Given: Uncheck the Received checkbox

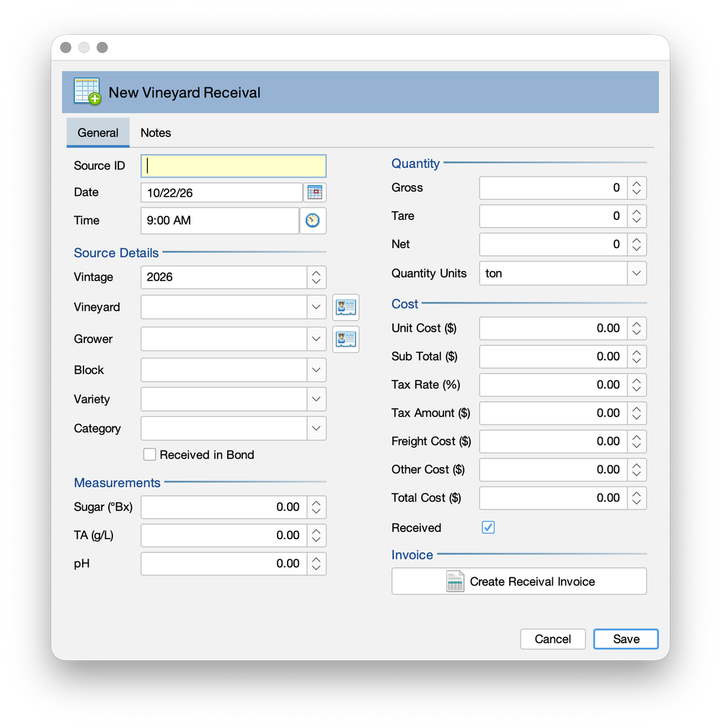Looking at the screenshot, I should [488, 528].
